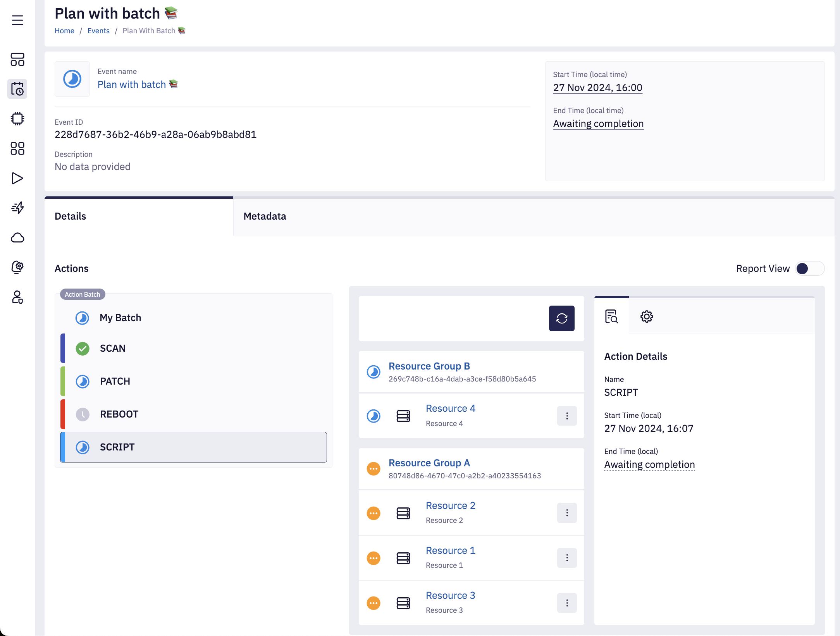The image size is (840, 636).
Task: Select the PATCH action
Action: tap(115, 381)
